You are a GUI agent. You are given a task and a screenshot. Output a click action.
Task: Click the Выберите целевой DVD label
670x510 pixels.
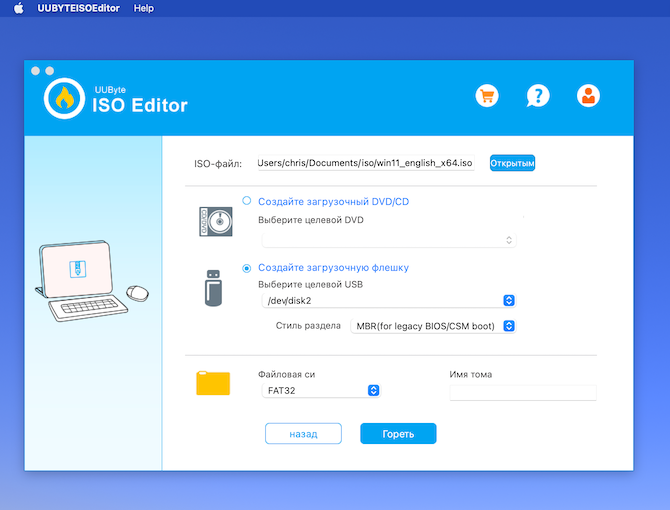311,220
